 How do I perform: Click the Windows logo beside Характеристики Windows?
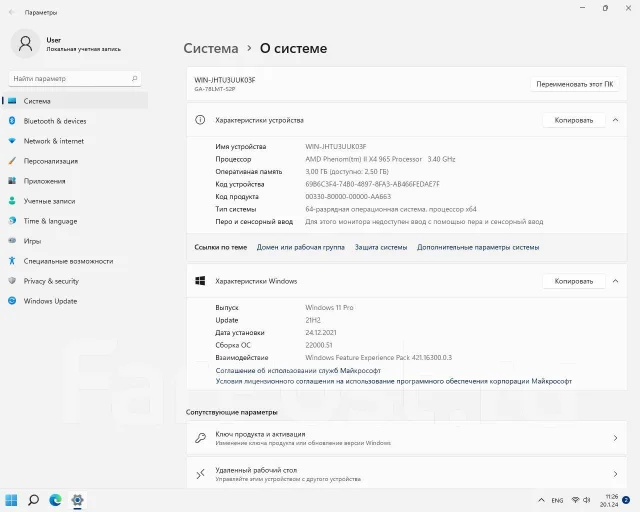click(200, 281)
